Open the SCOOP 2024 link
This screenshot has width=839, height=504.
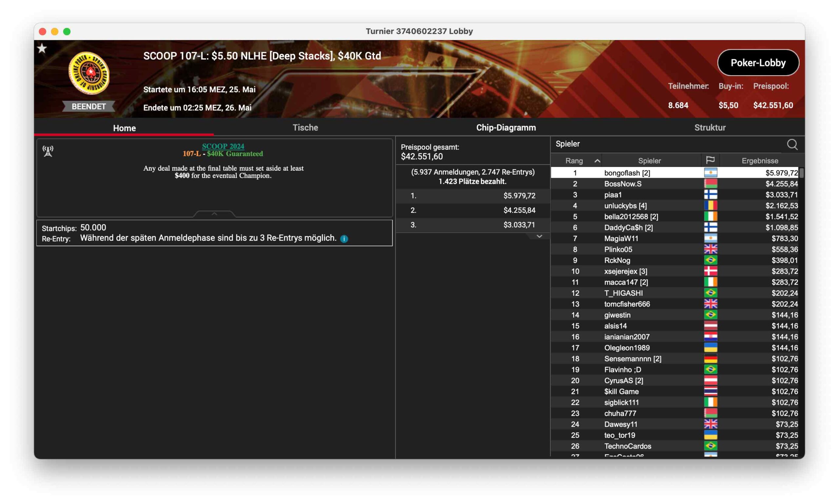[223, 146]
